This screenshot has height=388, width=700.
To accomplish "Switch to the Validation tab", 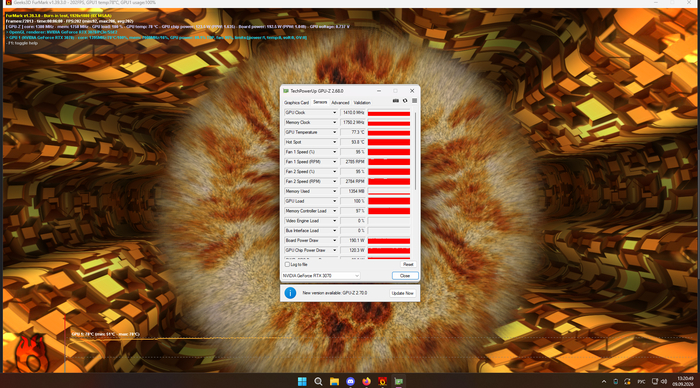I will [x=362, y=103].
